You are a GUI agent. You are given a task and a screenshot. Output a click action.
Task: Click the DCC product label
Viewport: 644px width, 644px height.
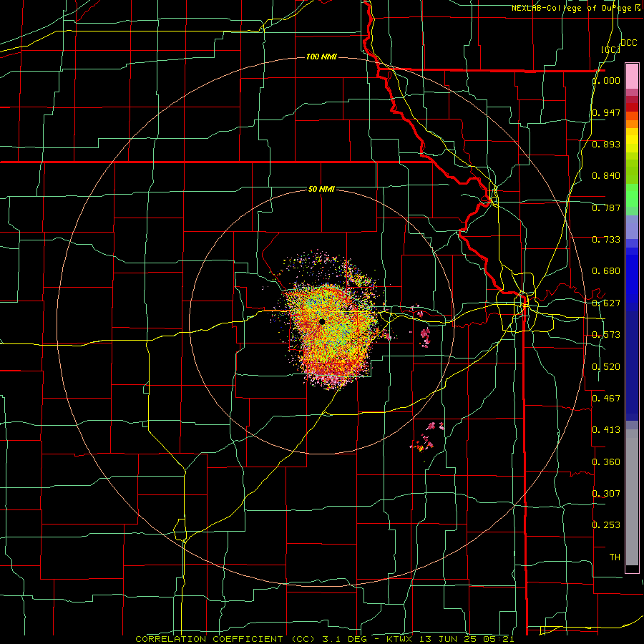(628, 43)
